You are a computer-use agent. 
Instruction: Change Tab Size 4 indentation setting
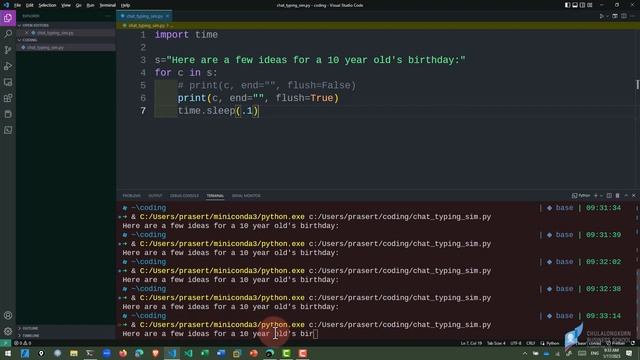496,343
